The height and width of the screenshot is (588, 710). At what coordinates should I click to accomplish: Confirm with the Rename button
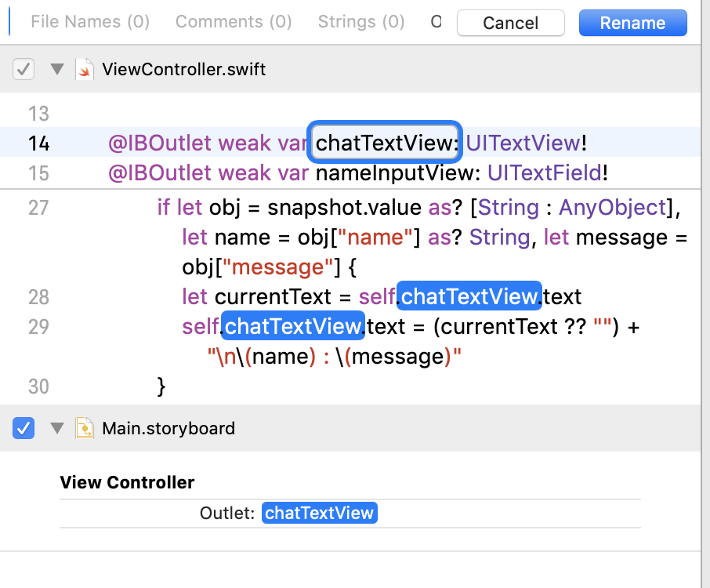point(632,23)
